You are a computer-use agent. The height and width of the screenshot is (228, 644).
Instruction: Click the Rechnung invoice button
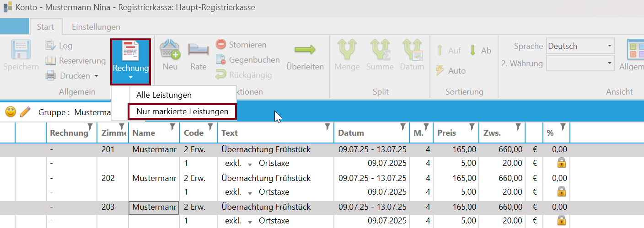tap(130, 62)
